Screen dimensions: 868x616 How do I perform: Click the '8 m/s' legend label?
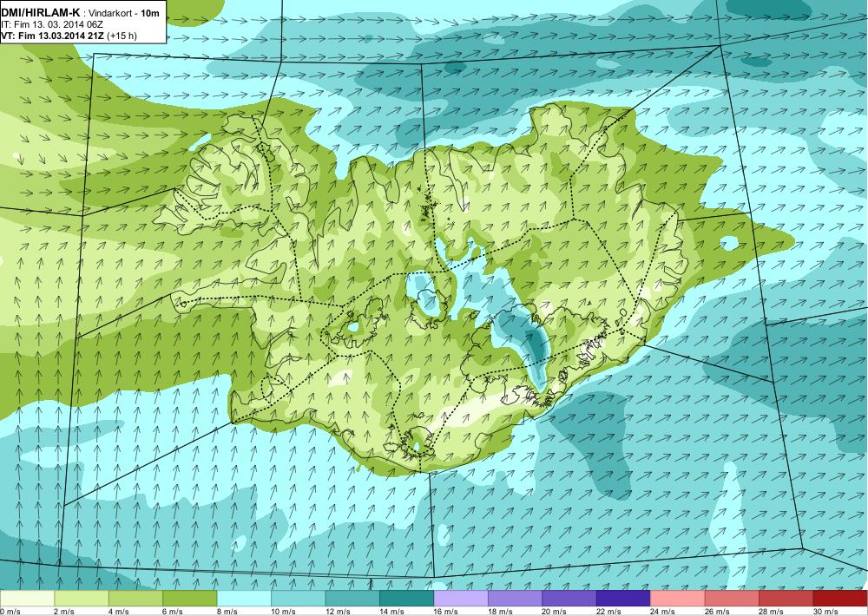coord(227,612)
